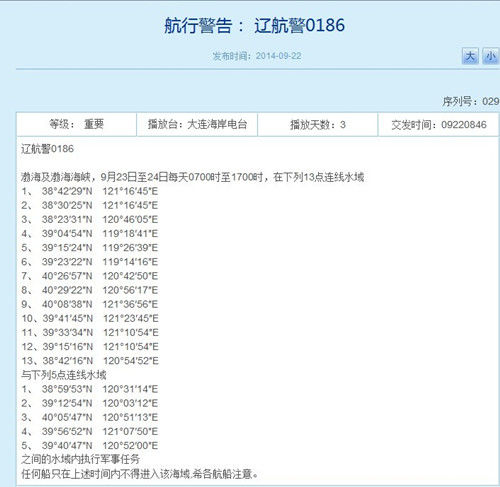The image size is (500, 487).
Task: Click the publish date 2014-09-22
Action: (x=278, y=56)
